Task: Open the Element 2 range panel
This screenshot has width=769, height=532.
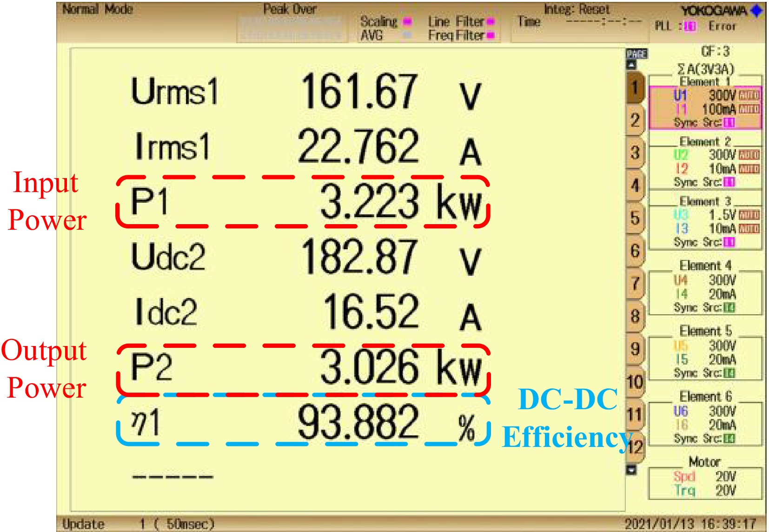Action: pos(705,163)
